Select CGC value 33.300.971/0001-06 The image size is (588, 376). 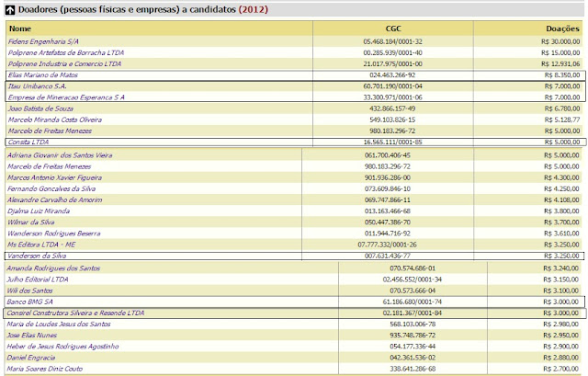[x=392, y=97]
